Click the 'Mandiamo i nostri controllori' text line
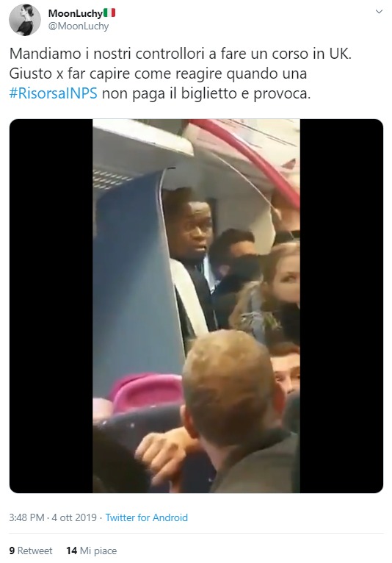This screenshot has width=392, height=563. 181,54
